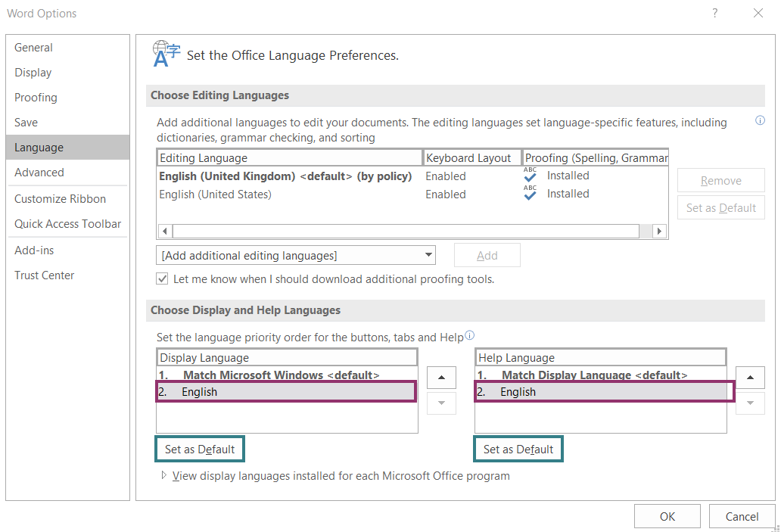Uncheck the proofing tools download notification

162,278
